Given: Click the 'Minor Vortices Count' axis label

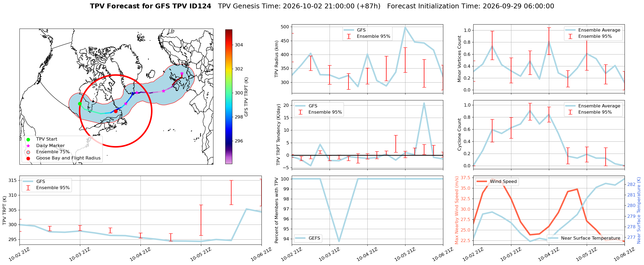Looking at the screenshot, I should tap(459, 59).
